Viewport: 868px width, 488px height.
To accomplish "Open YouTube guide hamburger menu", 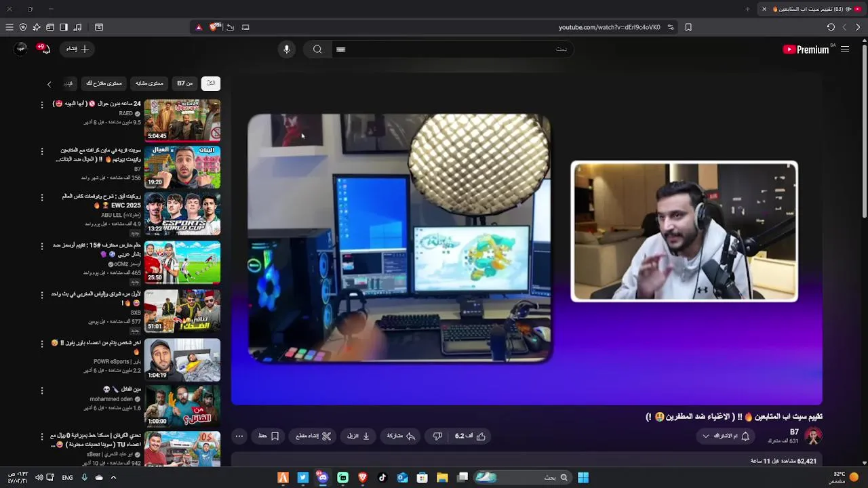I will point(845,49).
